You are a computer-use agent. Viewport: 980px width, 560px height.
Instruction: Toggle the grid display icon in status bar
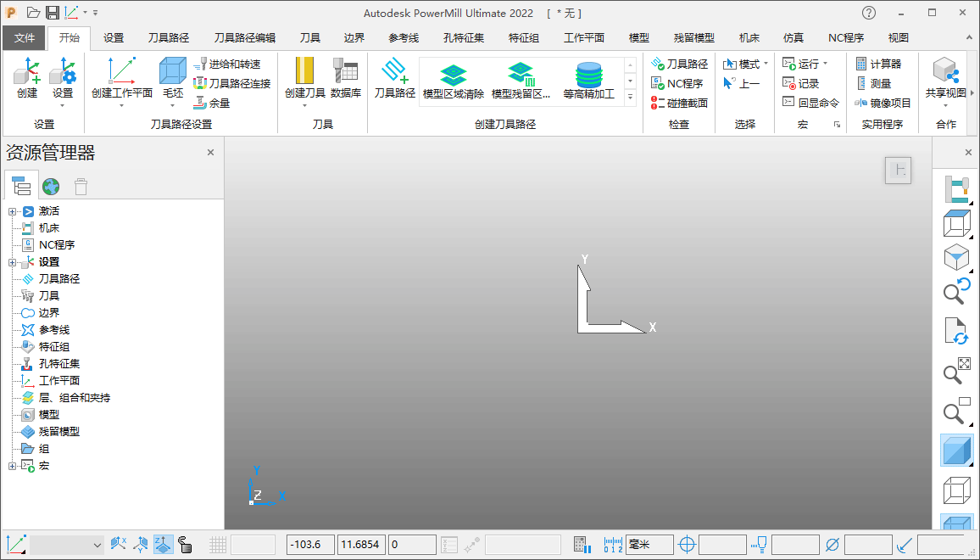coord(218,545)
